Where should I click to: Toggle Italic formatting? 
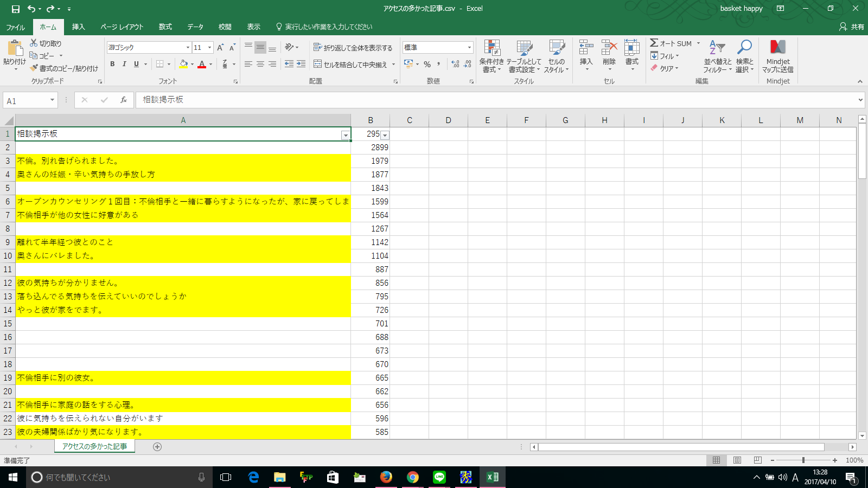tap(124, 64)
